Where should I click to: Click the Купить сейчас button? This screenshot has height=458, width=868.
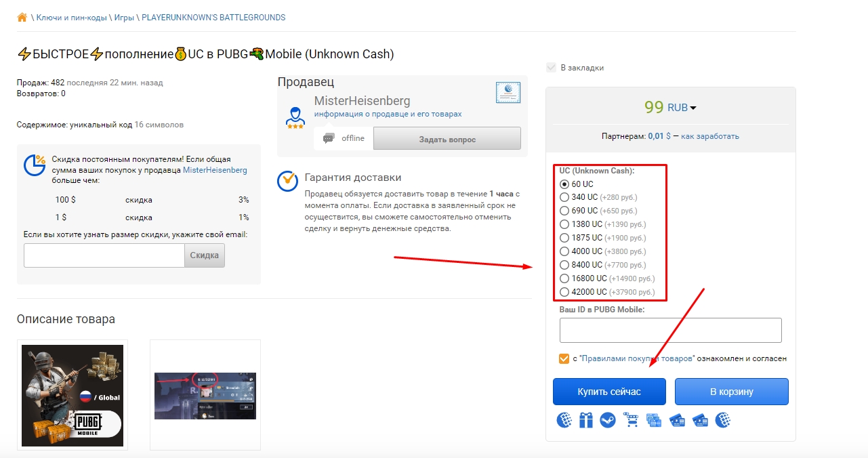click(609, 392)
